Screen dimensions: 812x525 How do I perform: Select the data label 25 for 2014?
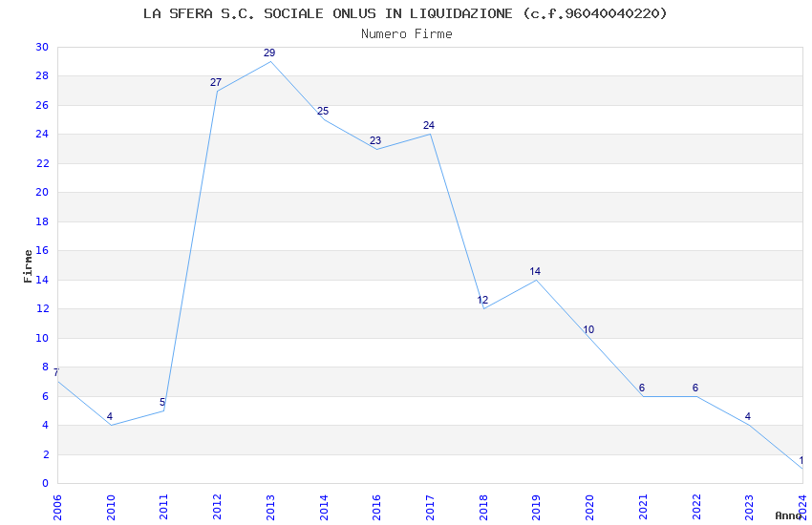point(323,112)
